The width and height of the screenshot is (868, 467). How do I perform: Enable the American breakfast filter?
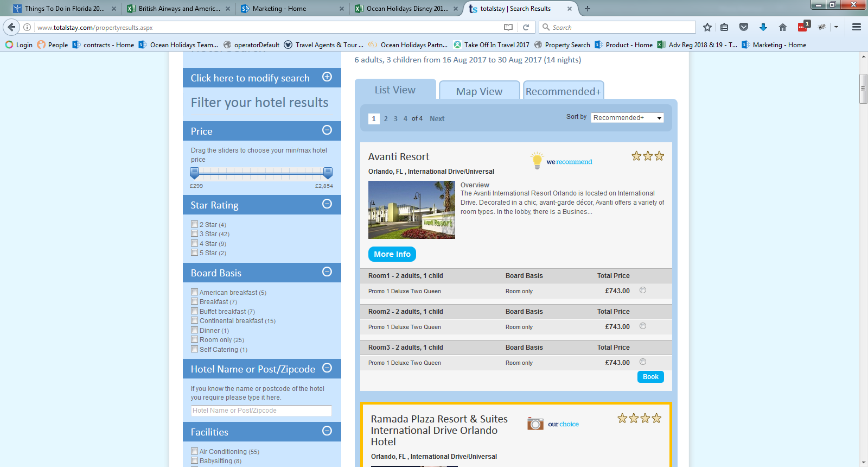tap(194, 292)
